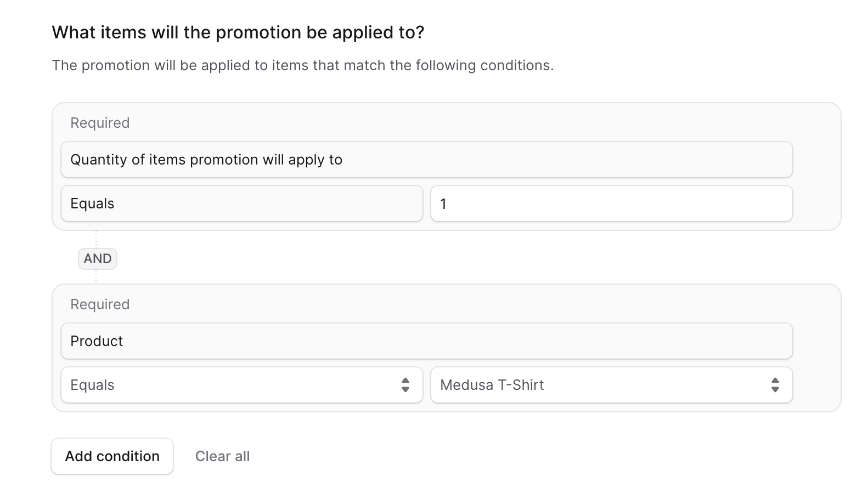Click the Clear all link
Image resolution: width=868 pixels, height=488 pixels.
tap(222, 456)
